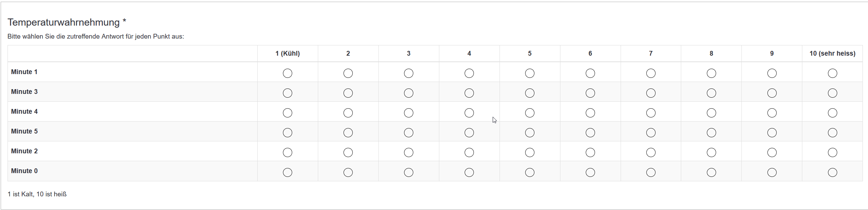
Task: Select rating 1 (Kühl) for Minute 1
Action: point(287,73)
